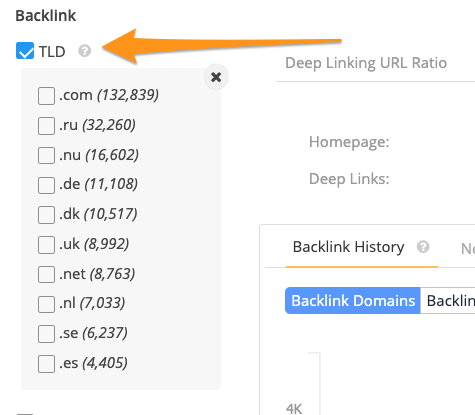The height and width of the screenshot is (415, 475).
Task: Click the Backlink section heading
Action: (x=46, y=16)
